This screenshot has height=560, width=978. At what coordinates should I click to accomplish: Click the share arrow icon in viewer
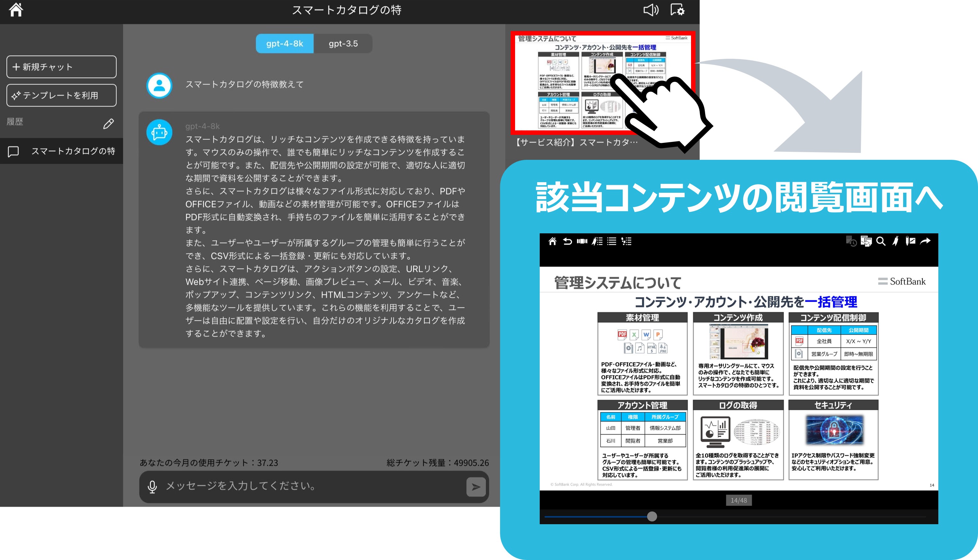(x=925, y=241)
